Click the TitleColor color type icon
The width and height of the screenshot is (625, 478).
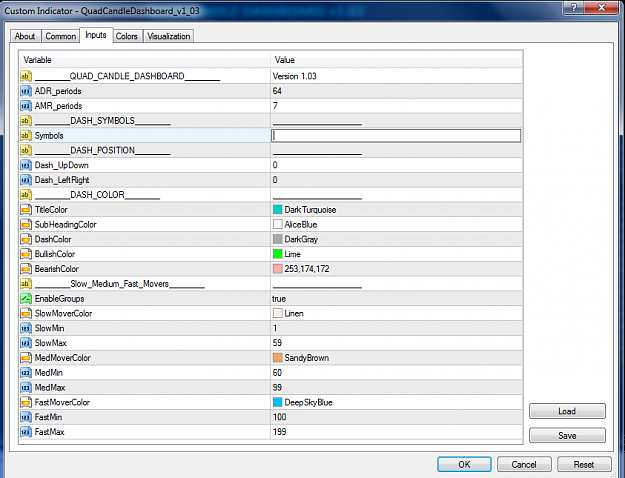26,210
